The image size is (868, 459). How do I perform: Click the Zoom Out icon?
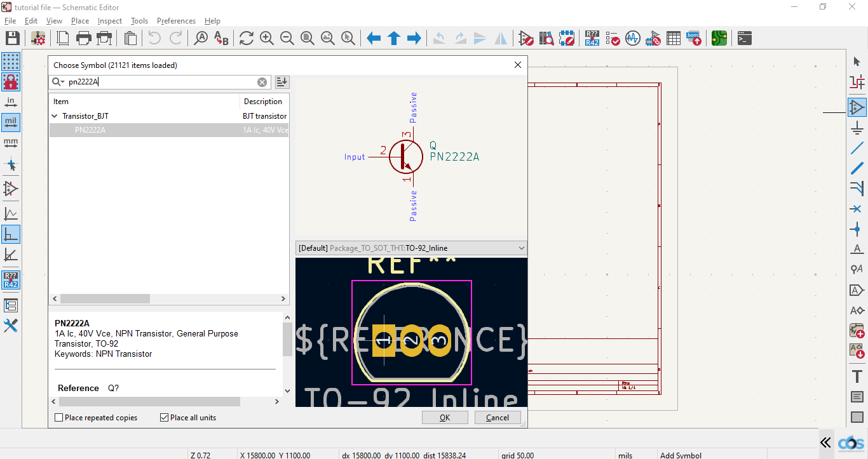(287, 38)
